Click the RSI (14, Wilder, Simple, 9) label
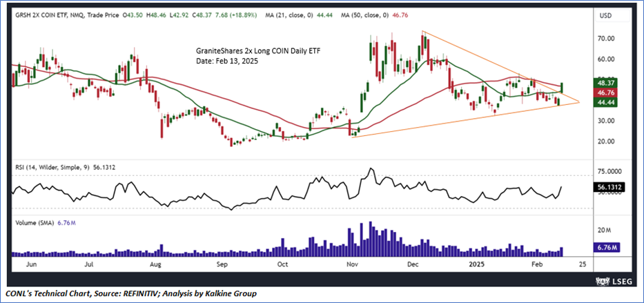This screenshot has height=303, width=644. pos(51,168)
